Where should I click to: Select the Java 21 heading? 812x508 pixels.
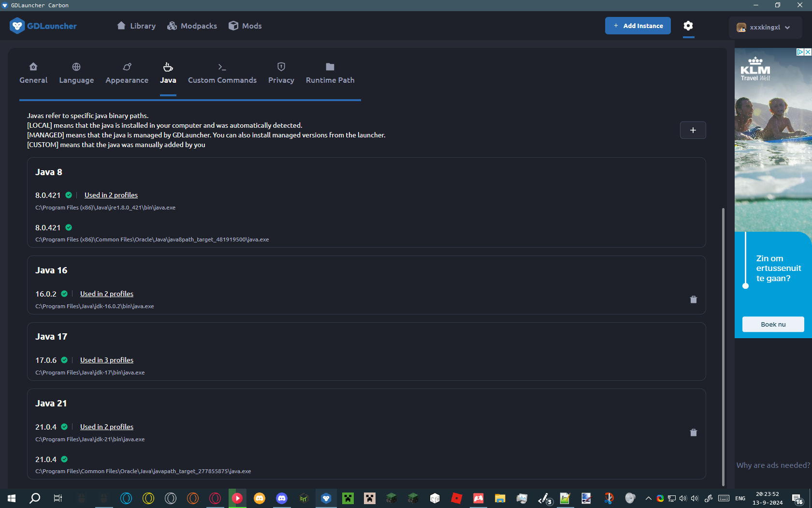tap(51, 403)
